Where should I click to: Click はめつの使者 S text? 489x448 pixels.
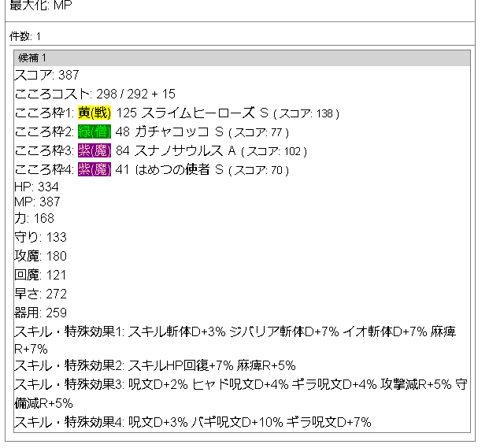pos(180,170)
